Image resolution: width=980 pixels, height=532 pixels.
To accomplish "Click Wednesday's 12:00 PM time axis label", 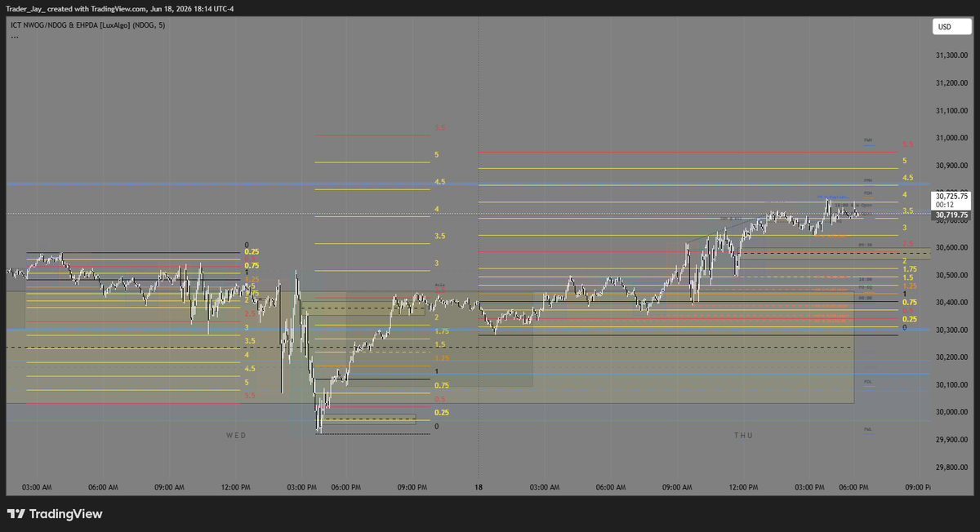I will point(235,487).
